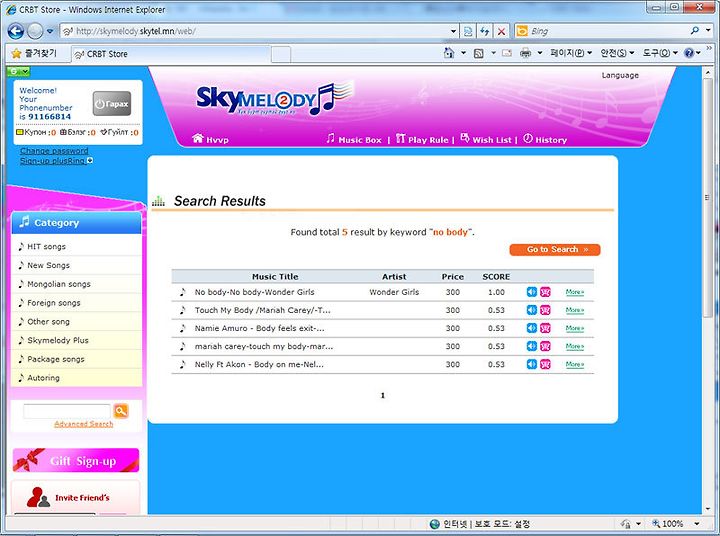This screenshot has width=720, height=536.
Task: Click the orange search magnifier icon in sidebar
Action: pos(121,411)
